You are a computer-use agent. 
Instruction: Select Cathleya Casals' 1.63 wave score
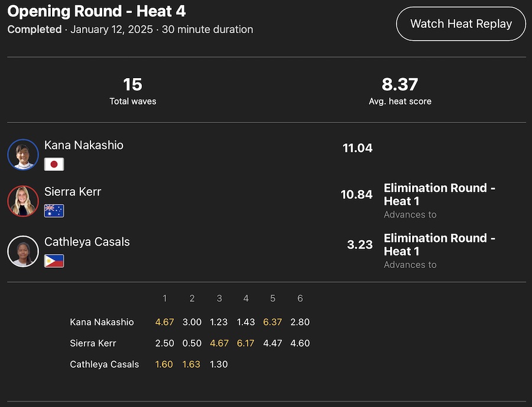coord(192,364)
